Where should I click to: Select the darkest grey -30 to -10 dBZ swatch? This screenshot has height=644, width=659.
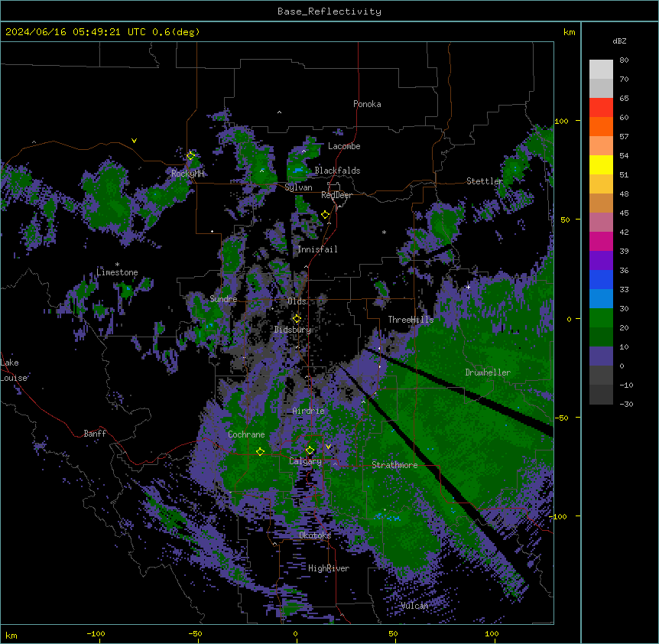[601, 395]
